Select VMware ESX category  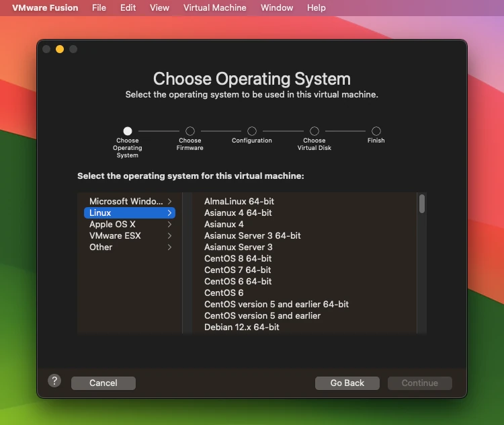coord(130,236)
